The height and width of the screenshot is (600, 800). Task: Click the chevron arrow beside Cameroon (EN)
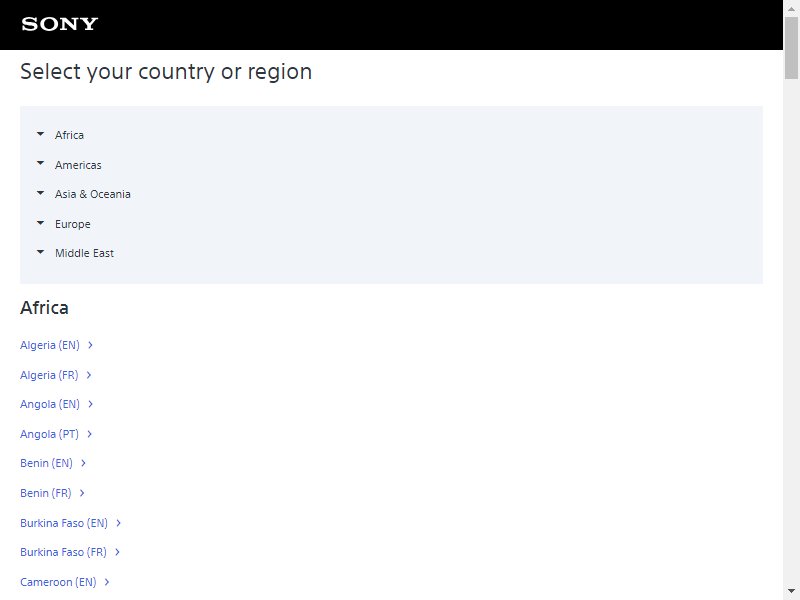point(107,582)
